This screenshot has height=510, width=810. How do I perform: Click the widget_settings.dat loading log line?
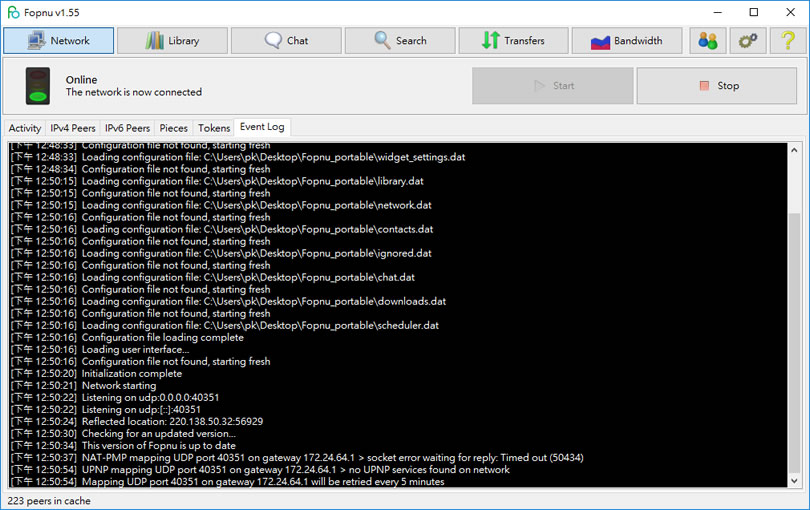coord(238,157)
